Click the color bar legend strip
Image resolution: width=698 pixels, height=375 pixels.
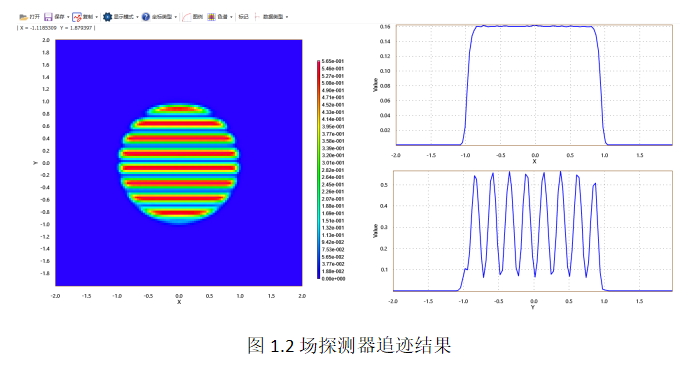[318, 170]
